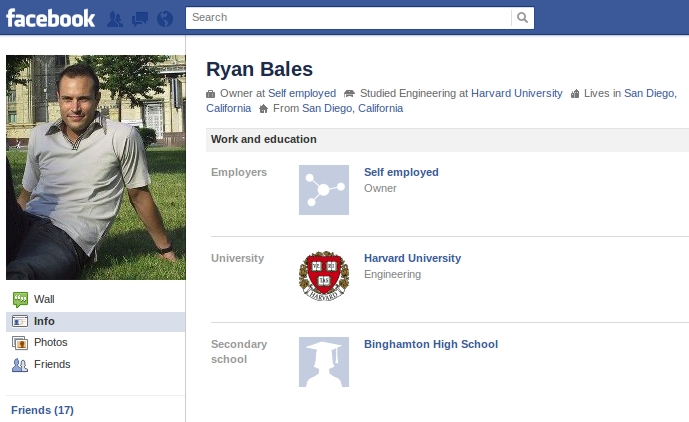Click the graduate silhouette school icon
The width and height of the screenshot is (689, 422).
coord(324,362)
